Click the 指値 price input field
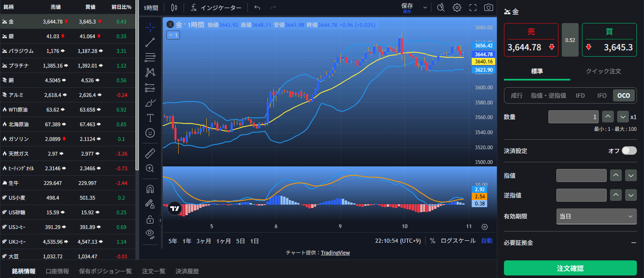The width and height of the screenshot is (644, 278). point(581,175)
